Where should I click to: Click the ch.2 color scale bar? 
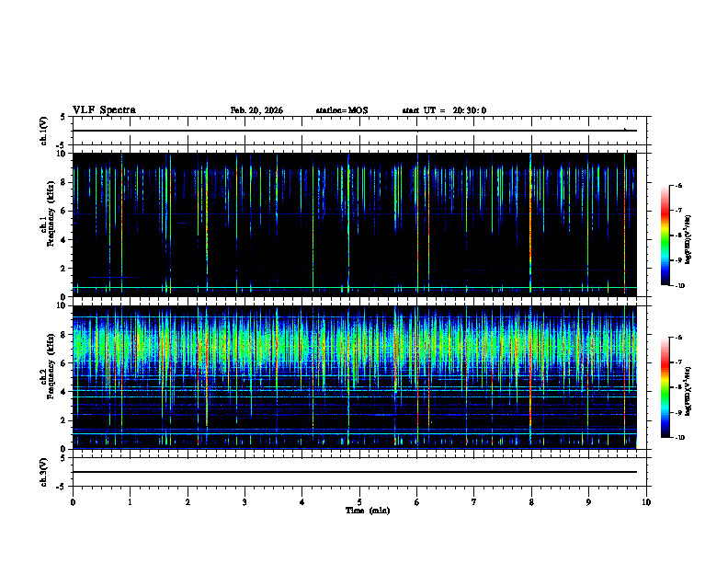tap(665, 387)
